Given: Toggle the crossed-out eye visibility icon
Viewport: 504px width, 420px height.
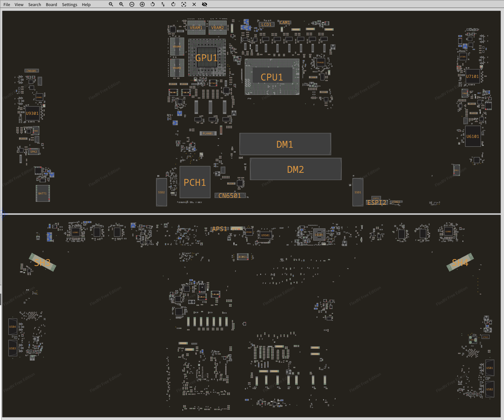Looking at the screenshot, I should (x=205, y=4).
